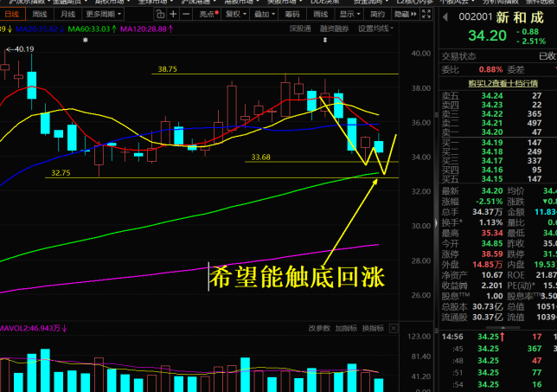Open 复权 adjustment dropdown

(236, 14)
